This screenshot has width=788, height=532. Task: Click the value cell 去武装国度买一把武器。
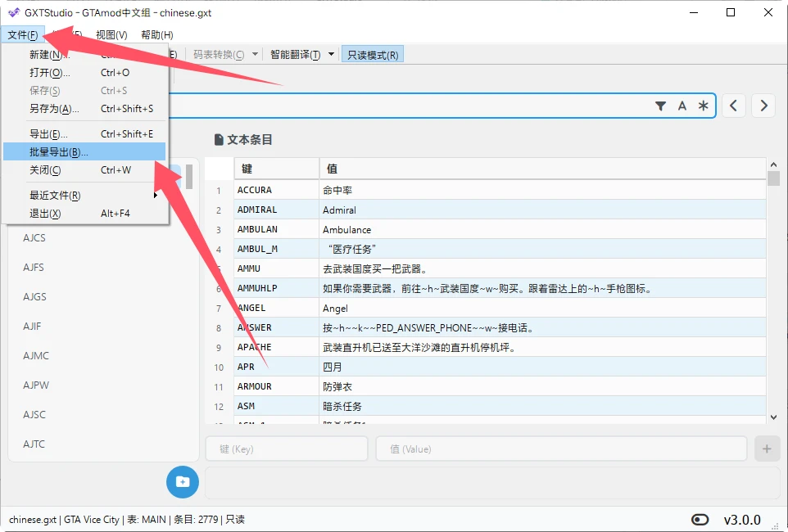click(x=543, y=268)
